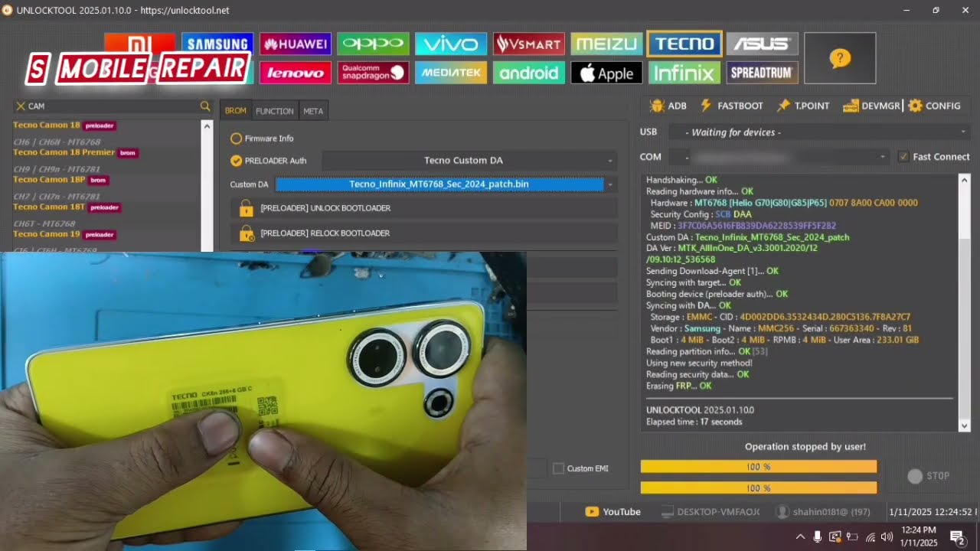Open the YouTube link in status bar
The width and height of the screenshot is (980, 551).
[613, 512]
